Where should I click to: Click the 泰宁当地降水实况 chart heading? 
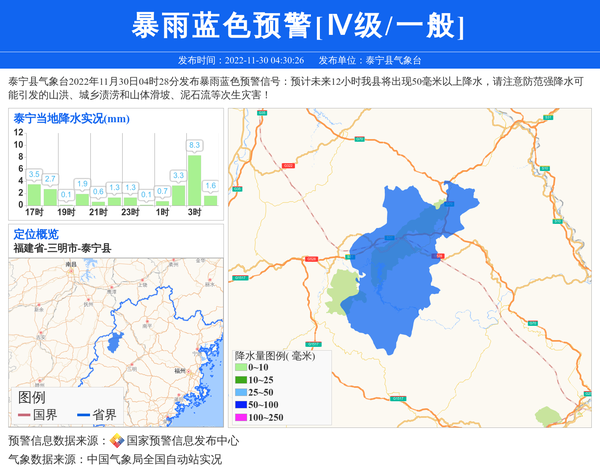[x=71, y=119]
